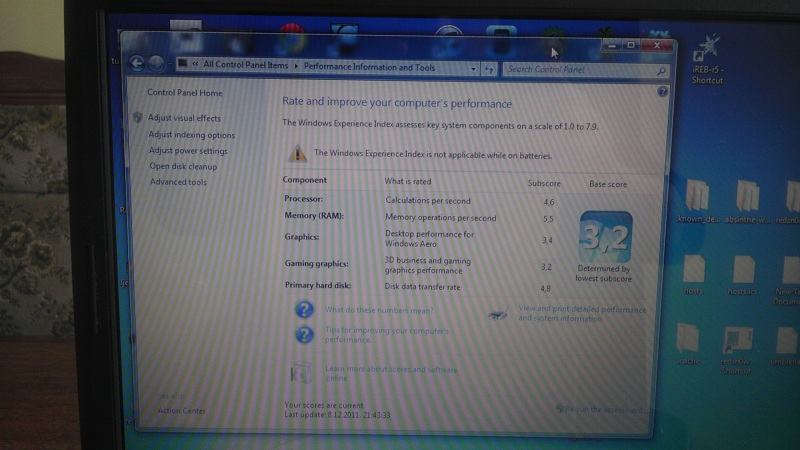Open 'Tips for improving your computer's performance'
The width and height of the screenshot is (800, 450).
point(386,335)
